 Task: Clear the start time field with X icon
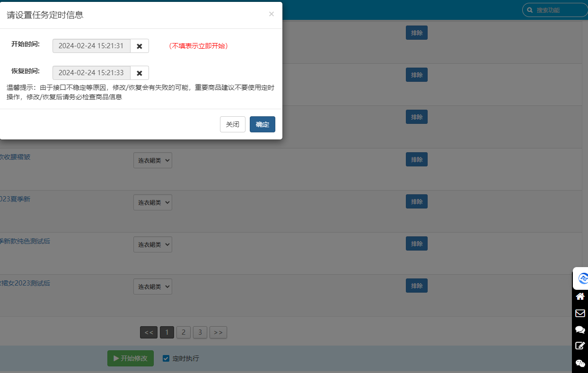tap(140, 46)
